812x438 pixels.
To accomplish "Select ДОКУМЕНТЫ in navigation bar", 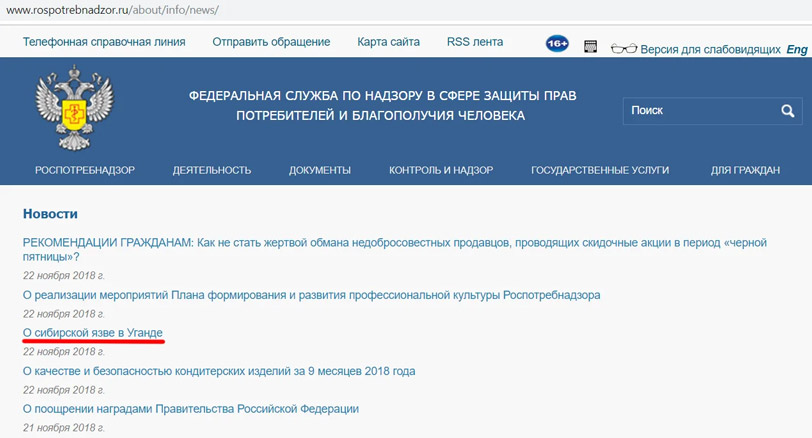I will click(x=320, y=170).
